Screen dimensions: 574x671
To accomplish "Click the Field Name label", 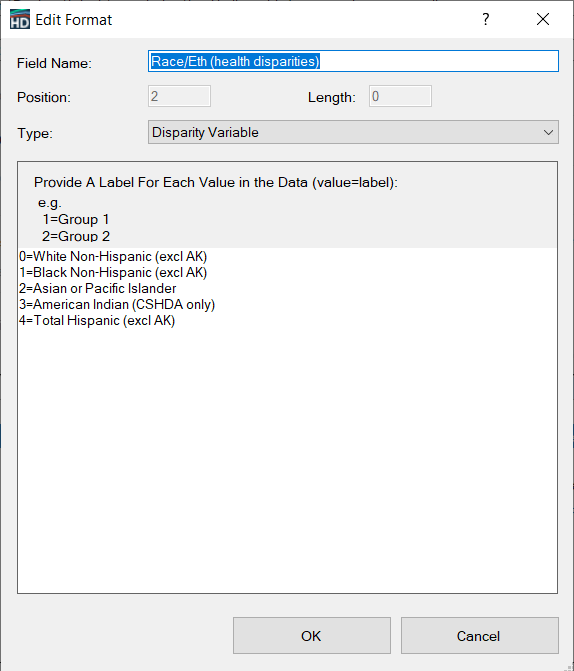I will [54, 63].
